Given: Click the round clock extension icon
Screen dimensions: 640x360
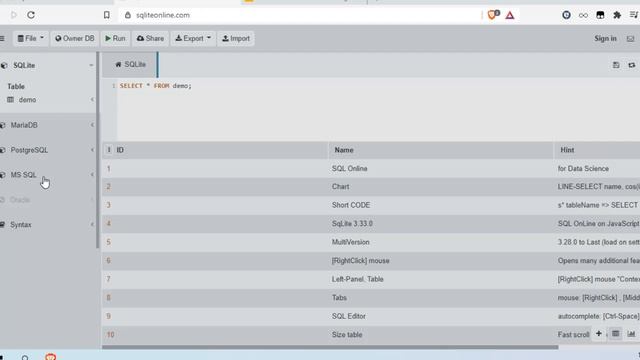Looking at the screenshot, I should (x=566, y=15).
